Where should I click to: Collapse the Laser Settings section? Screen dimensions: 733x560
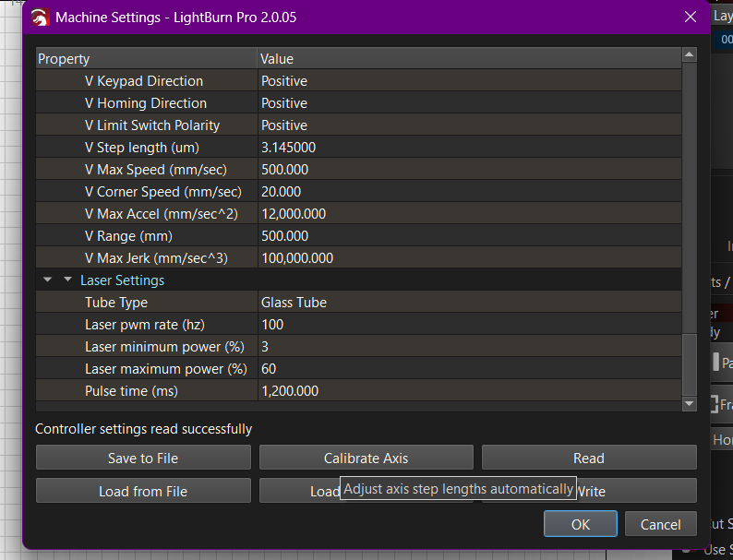coord(66,280)
